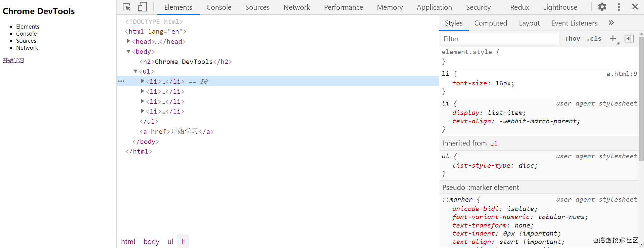Switch to the Elements tab

(x=178, y=7)
